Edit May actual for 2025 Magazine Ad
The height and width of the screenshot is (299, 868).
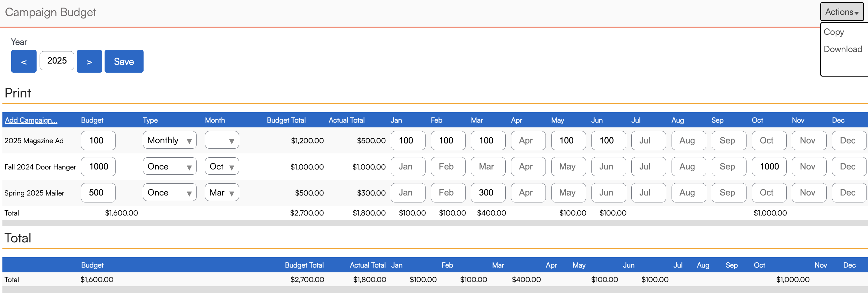tap(568, 140)
